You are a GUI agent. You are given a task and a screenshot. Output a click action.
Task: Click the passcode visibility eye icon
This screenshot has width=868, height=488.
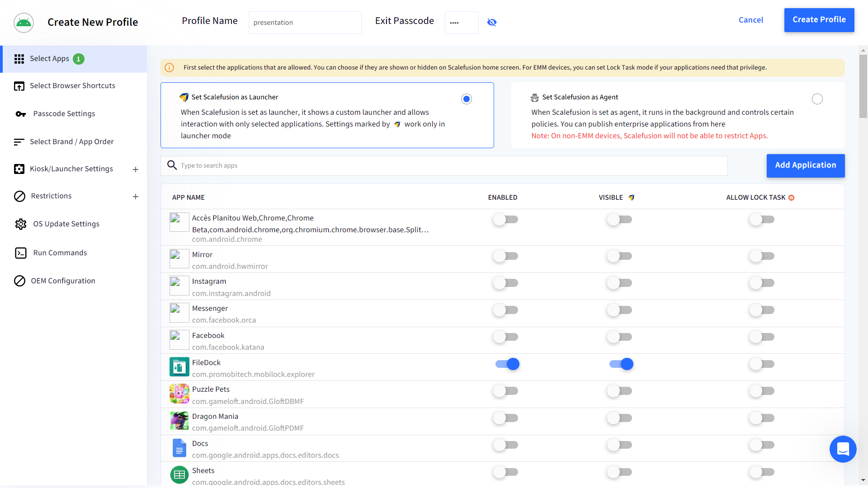[x=492, y=23]
